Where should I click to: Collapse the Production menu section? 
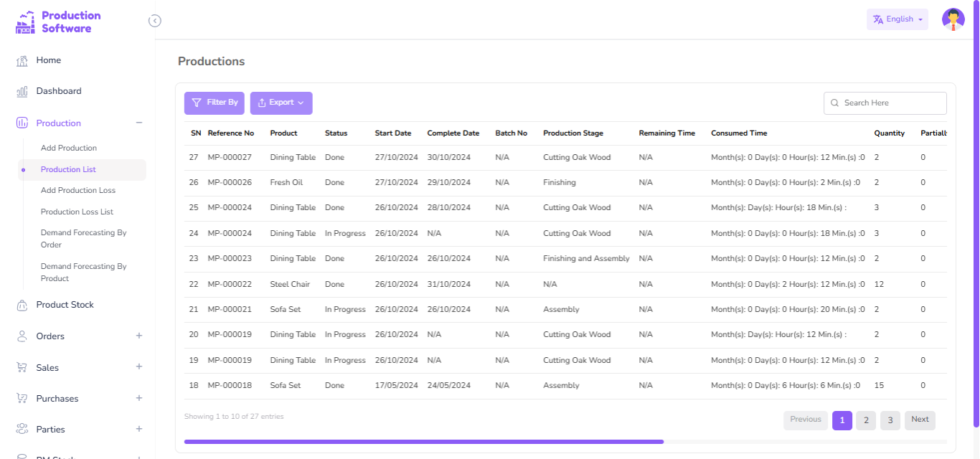coord(139,123)
